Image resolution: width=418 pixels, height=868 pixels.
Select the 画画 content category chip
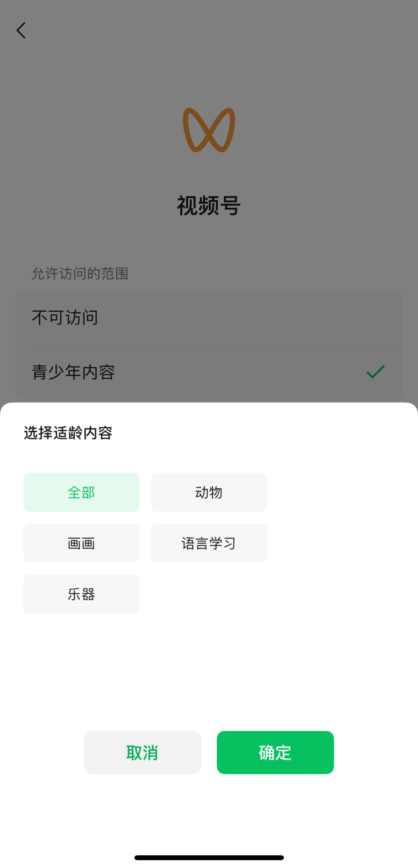coord(81,543)
